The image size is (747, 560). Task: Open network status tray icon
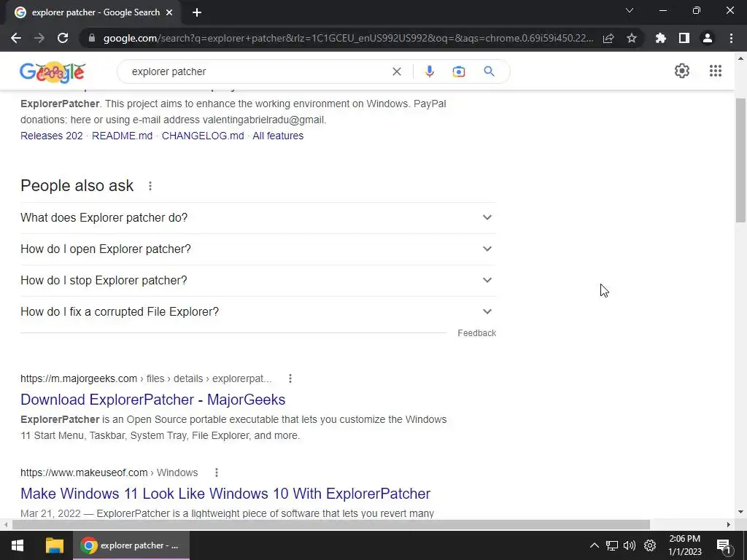[x=612, y=545]
